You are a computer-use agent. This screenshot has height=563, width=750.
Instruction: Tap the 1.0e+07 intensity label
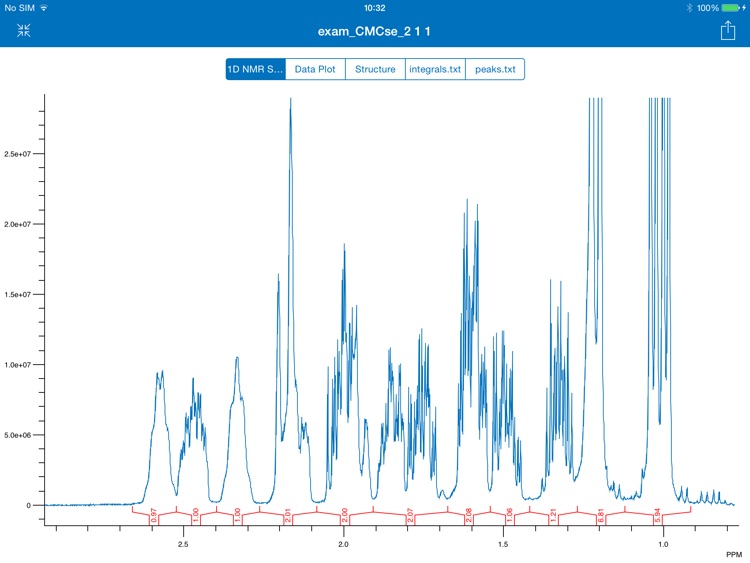(18, 365)
